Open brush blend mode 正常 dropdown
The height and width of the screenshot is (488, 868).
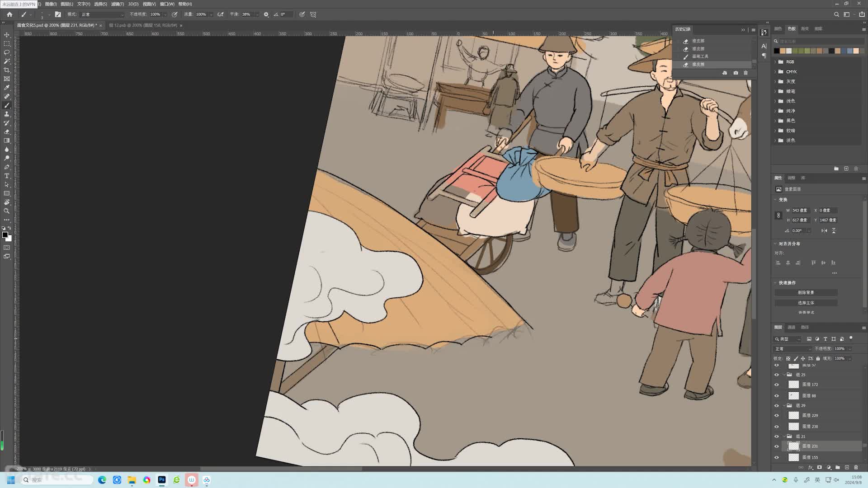(x=102, y=14)
